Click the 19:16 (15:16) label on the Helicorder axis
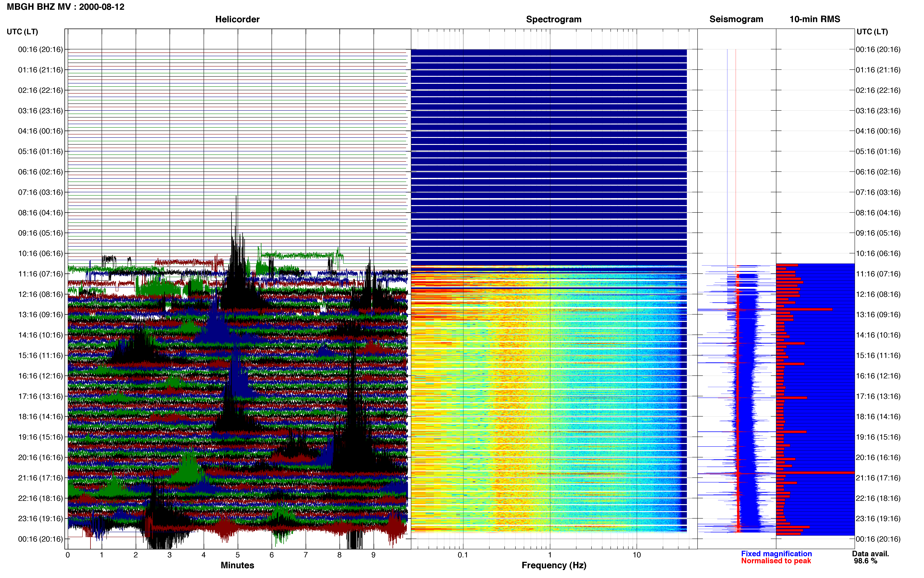The image size is (924, 578). pos(40,437)
